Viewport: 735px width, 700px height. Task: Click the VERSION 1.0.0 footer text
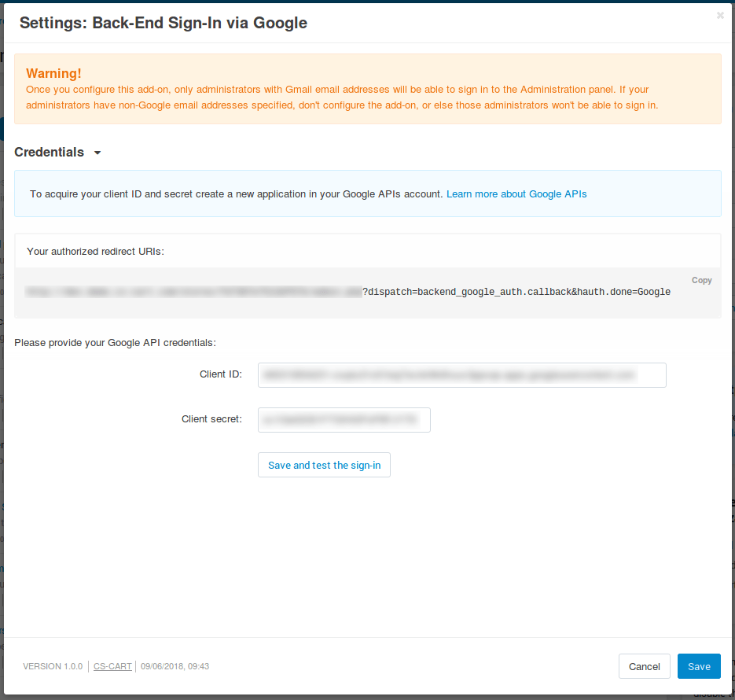(x=53, y=666)
